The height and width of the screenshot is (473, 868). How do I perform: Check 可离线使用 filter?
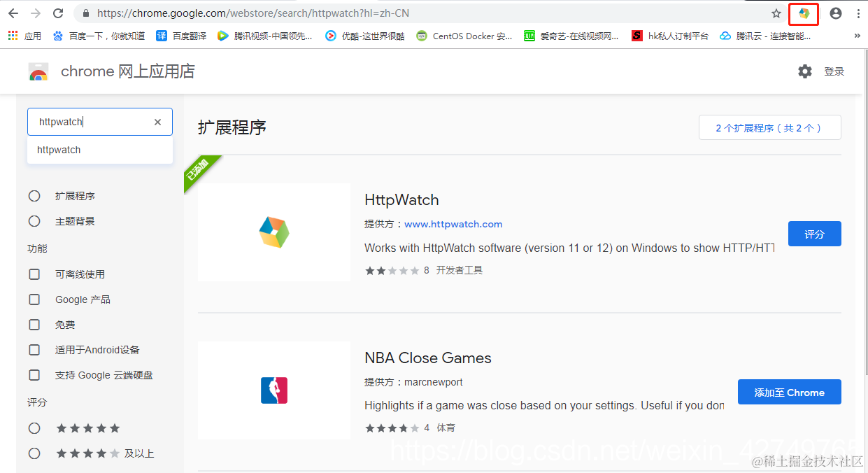[x=34, y=274]
